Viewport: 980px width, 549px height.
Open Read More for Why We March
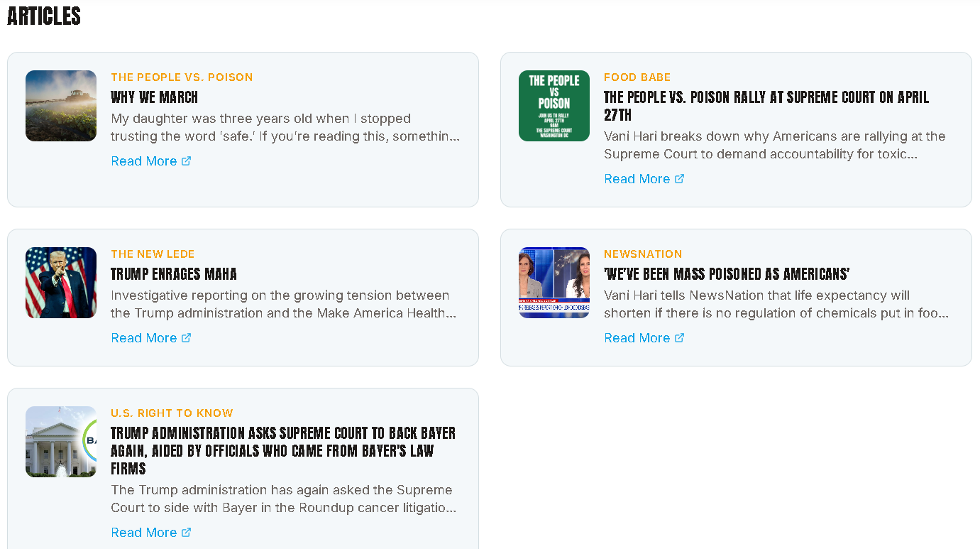coord(144,161)
